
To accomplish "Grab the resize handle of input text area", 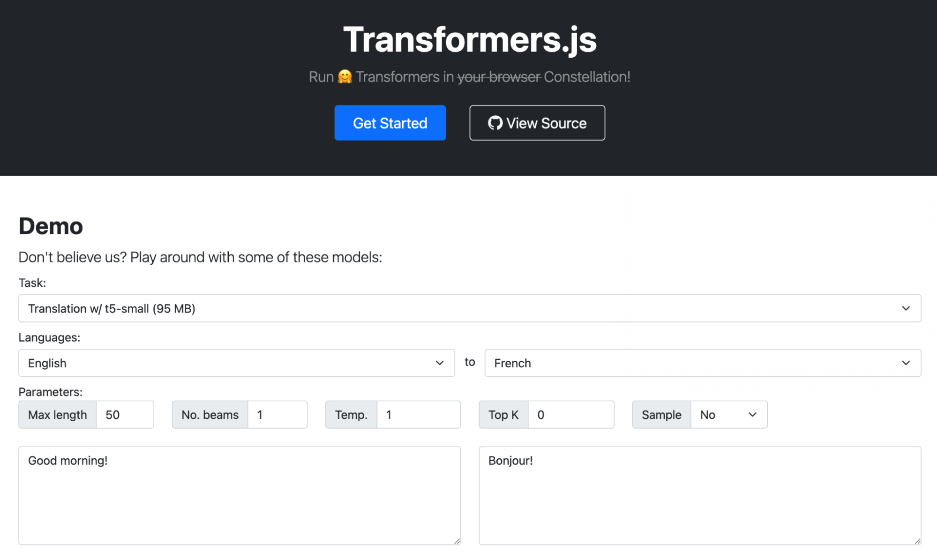I will (x=457, y=541).
